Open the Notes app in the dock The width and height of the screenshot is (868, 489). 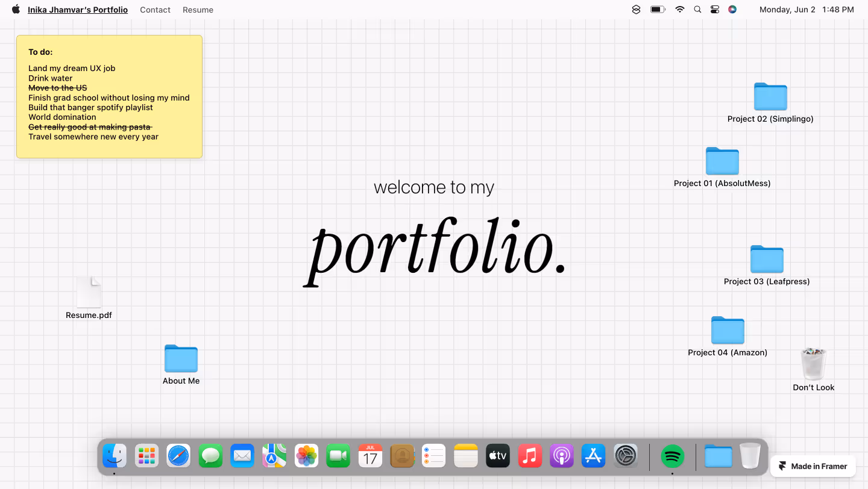[465, 456]
